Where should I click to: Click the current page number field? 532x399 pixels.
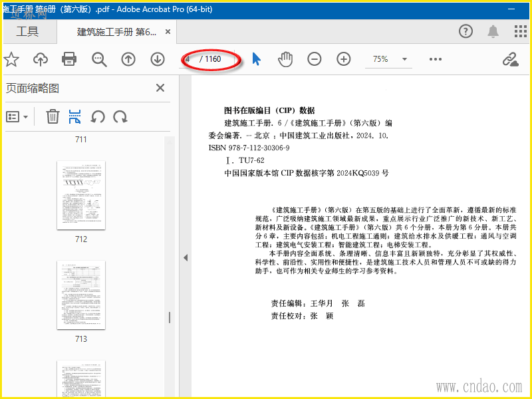(189, 59)
